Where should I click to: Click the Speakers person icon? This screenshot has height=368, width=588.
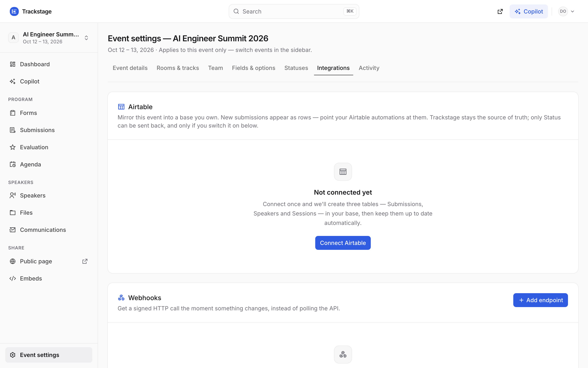[13, 195]
